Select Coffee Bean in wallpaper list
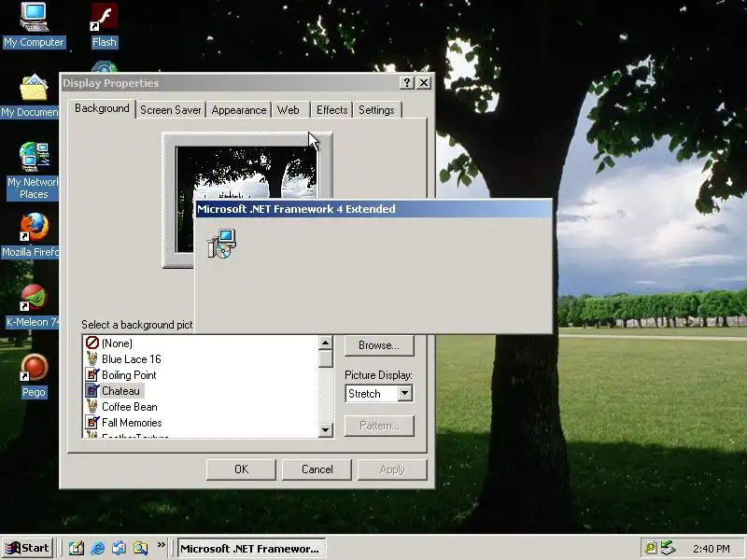Screen dimensions: 747x560 click(130, 407)
